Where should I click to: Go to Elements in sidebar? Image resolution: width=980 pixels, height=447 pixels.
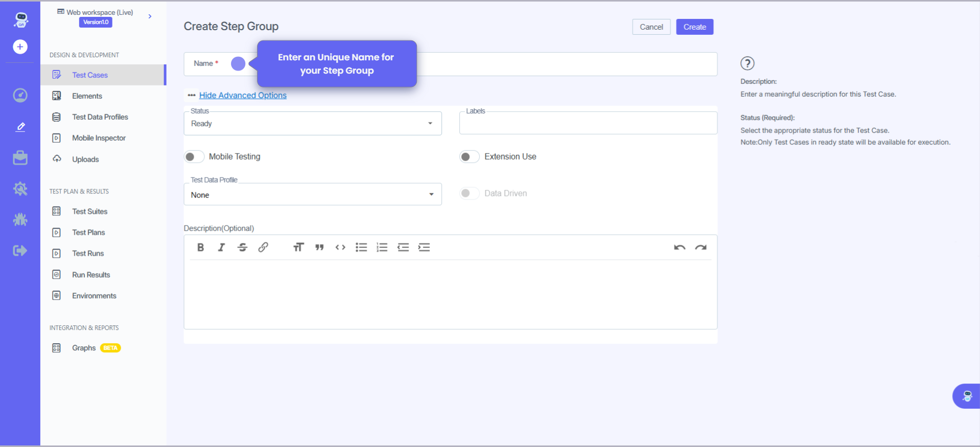[87, 96]
